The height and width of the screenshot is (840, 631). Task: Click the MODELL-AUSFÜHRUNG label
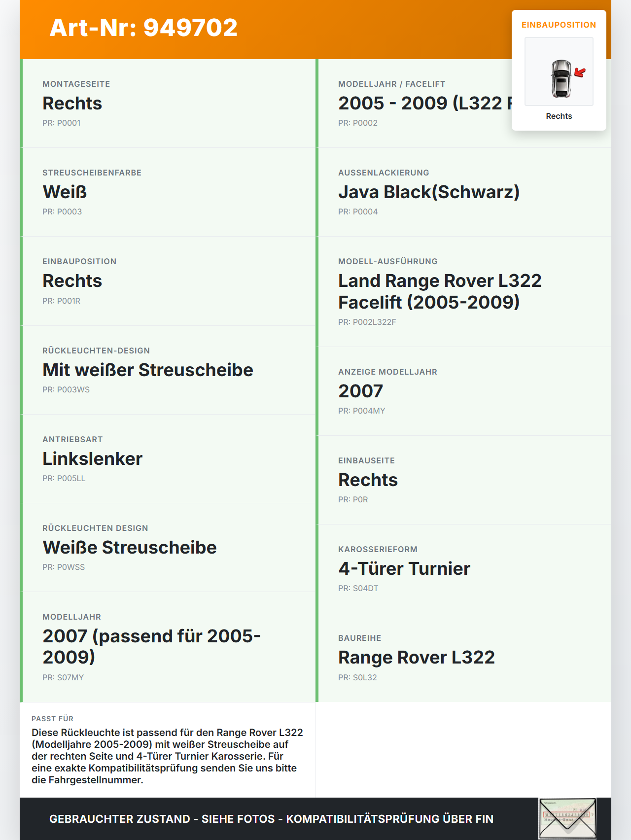click(388, 261)
